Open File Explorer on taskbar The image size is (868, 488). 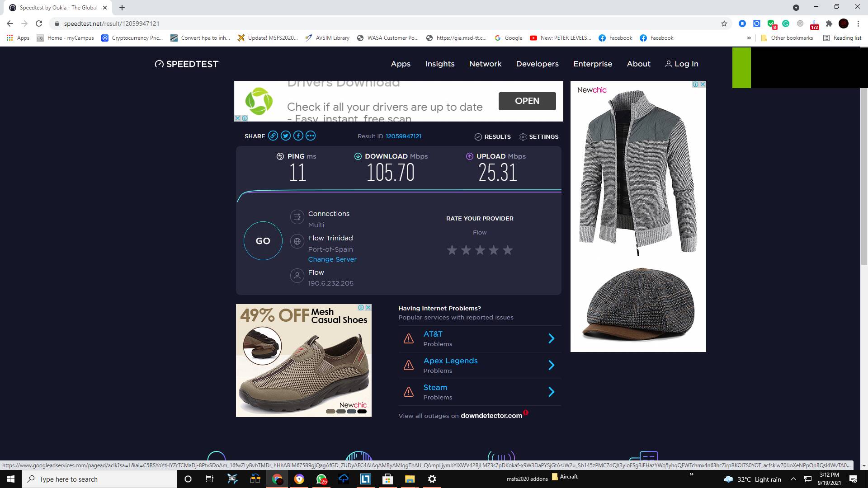coord(410,479)
